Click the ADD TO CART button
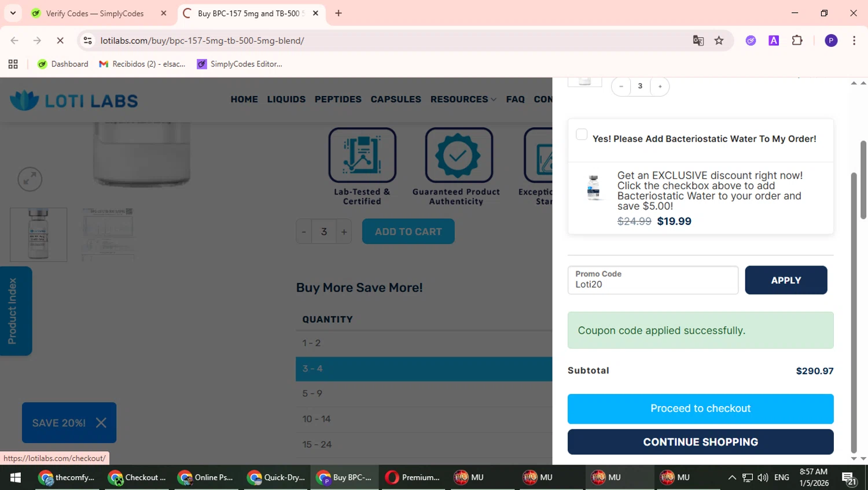Screen dimensions: 868x490 tap(409, 231)
